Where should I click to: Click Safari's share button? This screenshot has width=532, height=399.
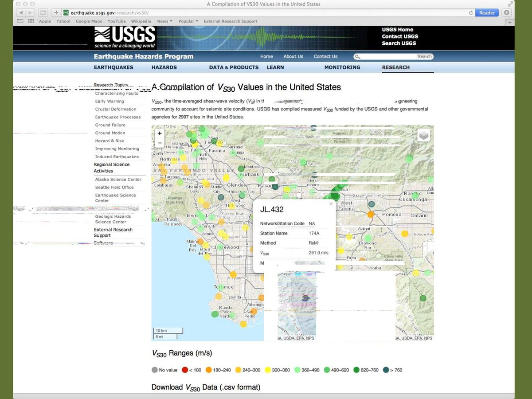pos(43,13)
